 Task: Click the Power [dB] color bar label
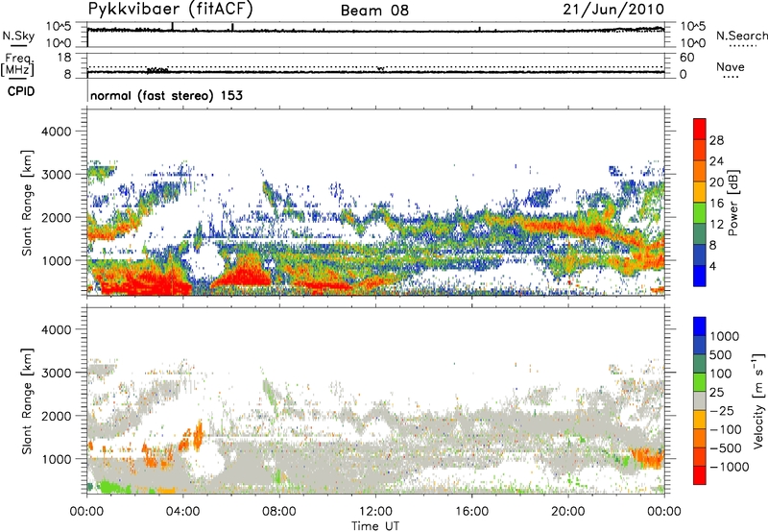732,203
